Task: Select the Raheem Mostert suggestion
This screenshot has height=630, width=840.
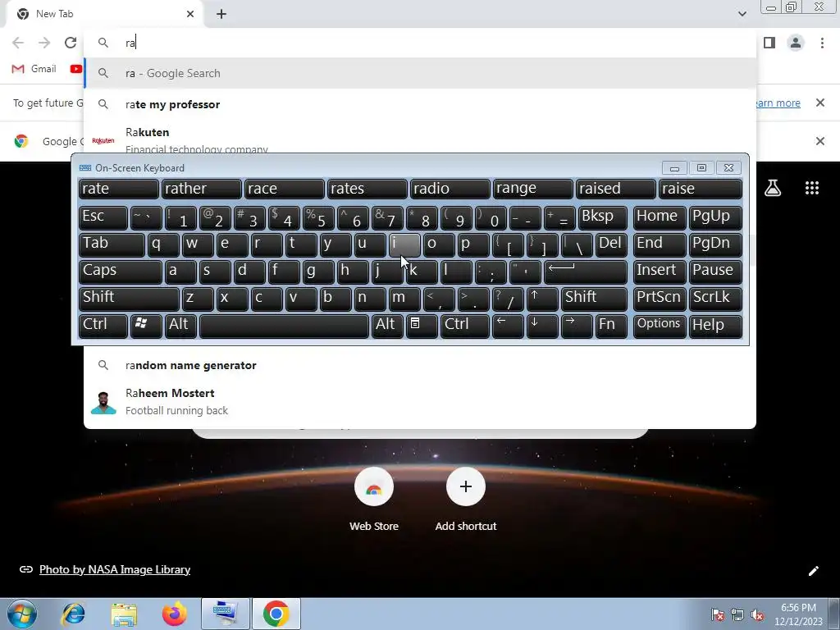Action: pos(420,402)
